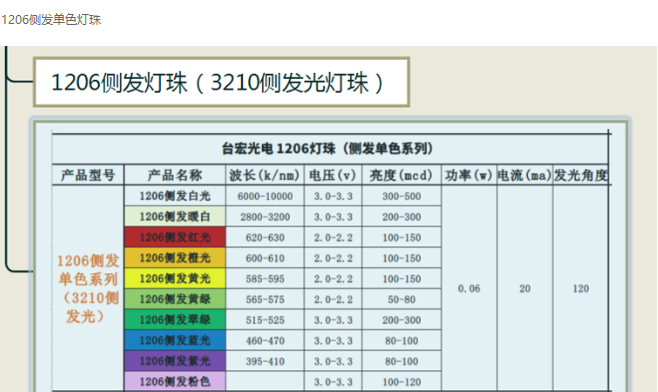This screenshot has height=392, width=658.
Task: Click table title 台宏光电 1206灯珠（侧发单色系列）
Action: [x=328, y=149]
